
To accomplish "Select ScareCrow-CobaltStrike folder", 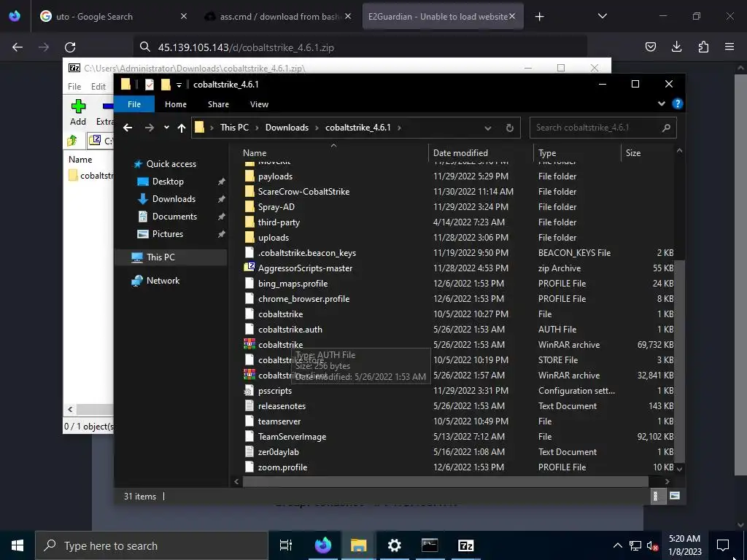I will click(x=457, y=192).
